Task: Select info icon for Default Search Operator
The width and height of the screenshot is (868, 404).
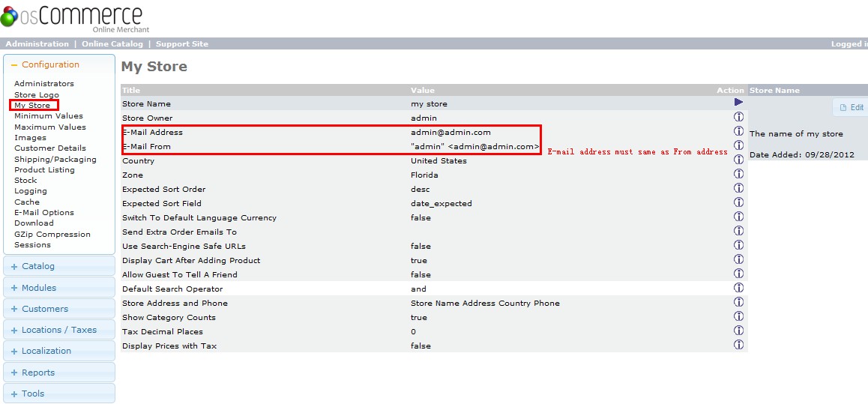Action: tap(738, 288)
